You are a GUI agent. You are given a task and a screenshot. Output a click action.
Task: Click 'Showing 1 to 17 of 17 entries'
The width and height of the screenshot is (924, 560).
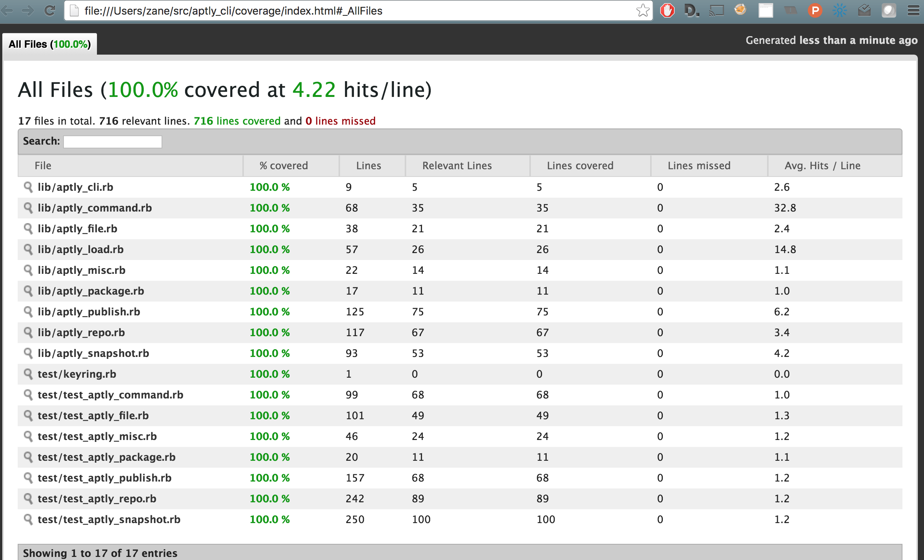click(100, 553)
